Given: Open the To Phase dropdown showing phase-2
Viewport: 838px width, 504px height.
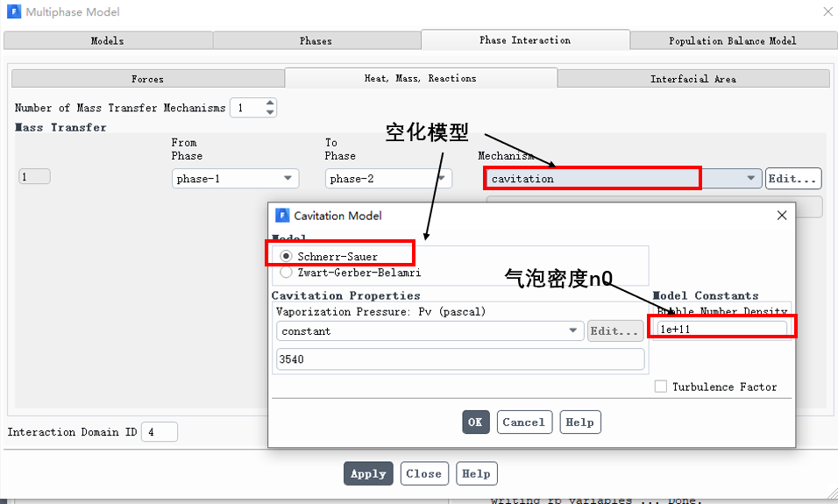Looking at the screenshot, I should pos(388,179).
